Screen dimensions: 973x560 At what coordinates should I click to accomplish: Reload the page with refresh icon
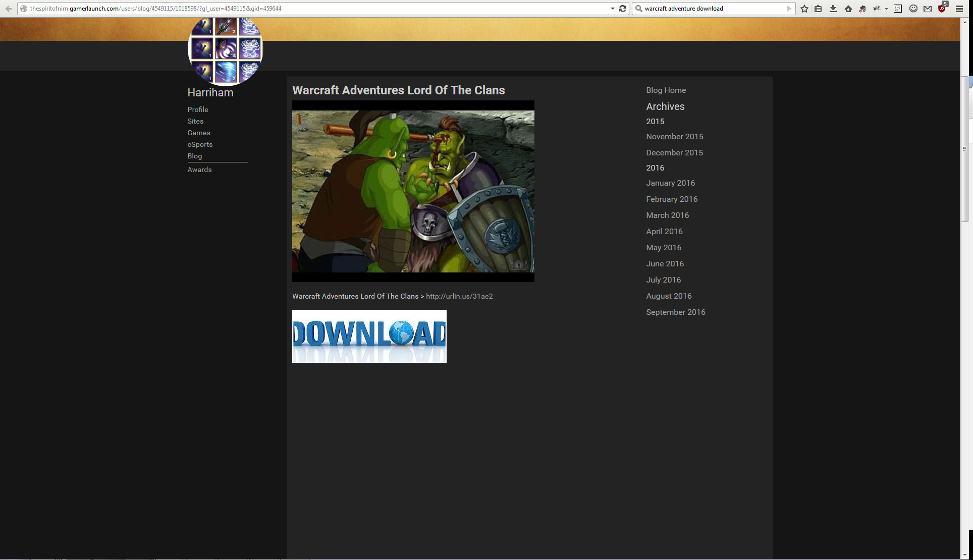623,9
